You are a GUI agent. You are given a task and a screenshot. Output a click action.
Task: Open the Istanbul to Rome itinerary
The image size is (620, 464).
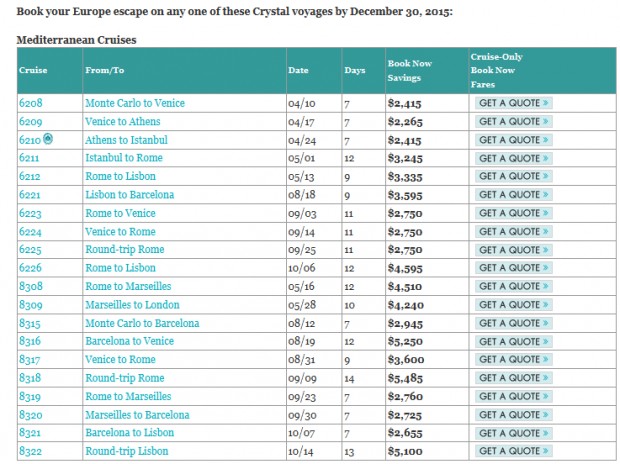point(124,158)
